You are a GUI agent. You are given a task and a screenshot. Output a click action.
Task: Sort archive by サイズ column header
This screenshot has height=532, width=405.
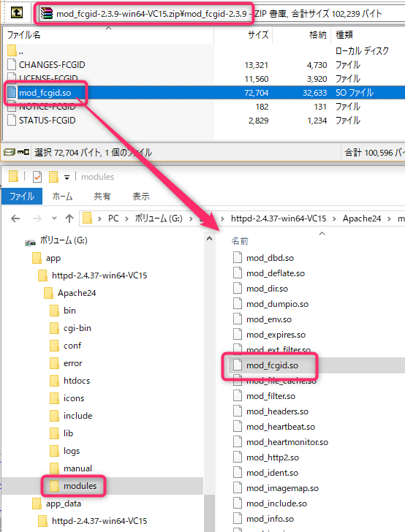click(258, 34)
